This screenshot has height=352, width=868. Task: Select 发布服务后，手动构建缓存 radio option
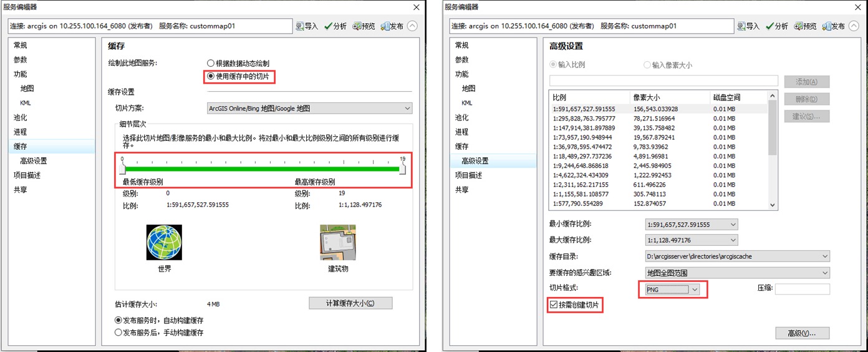coord(118,333)
